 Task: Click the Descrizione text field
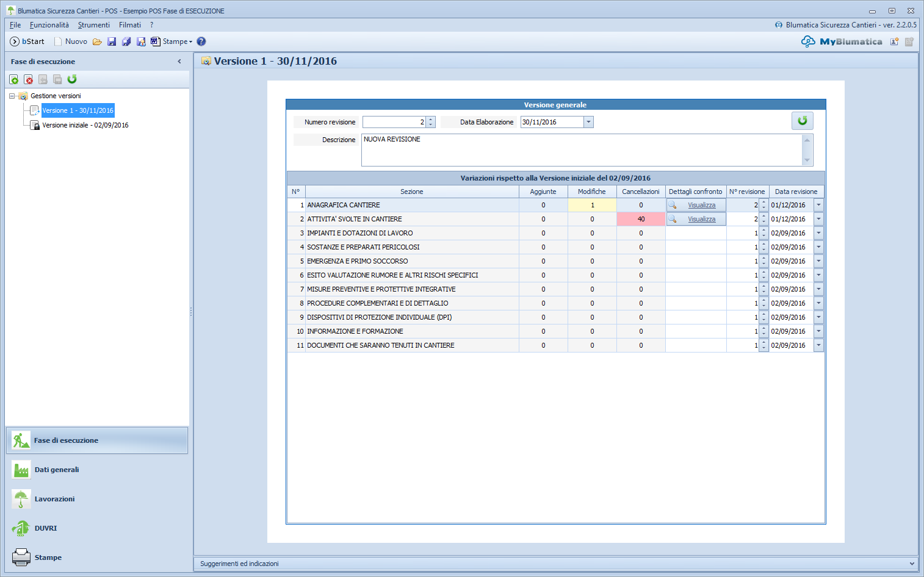580,149
